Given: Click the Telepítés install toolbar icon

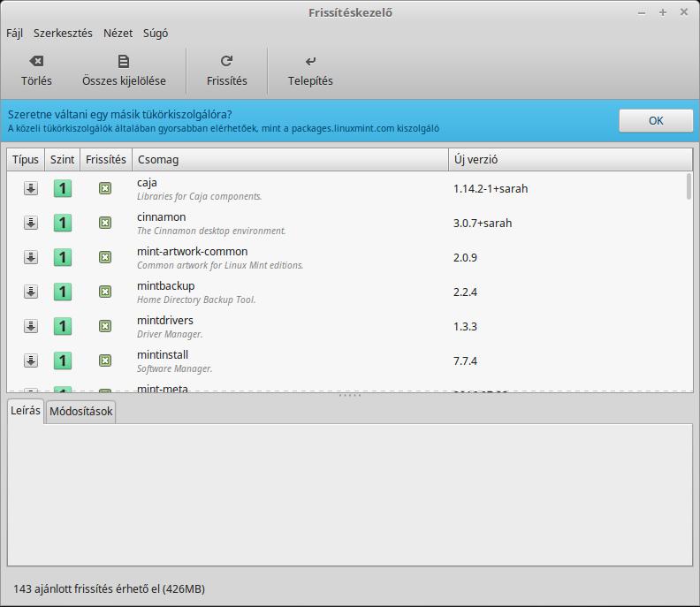Looking at the screenshot, I should [x=310, y=61].
